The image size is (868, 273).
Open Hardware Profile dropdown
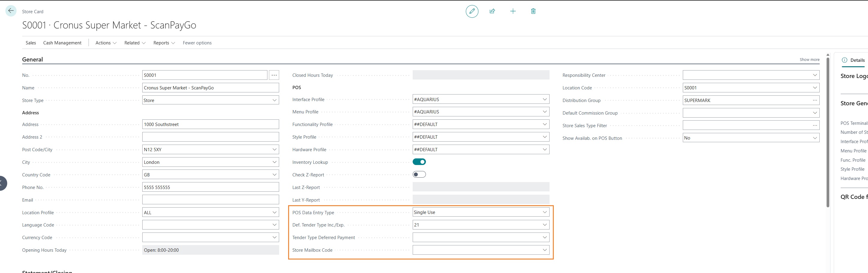pos(544,149)
